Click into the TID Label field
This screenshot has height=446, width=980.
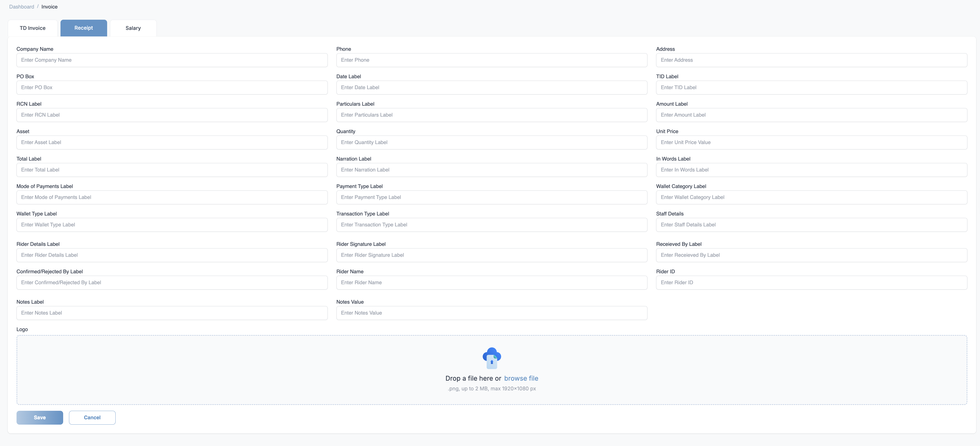(811, 87)
